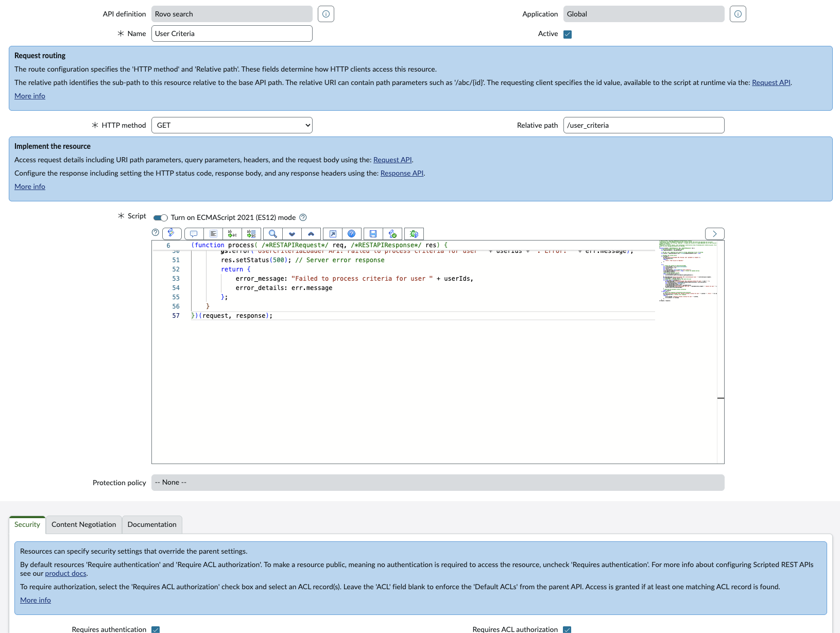This screenshot has width=840, height=633.
Task: Click the blue editor help icon
Action: point(352,234)
